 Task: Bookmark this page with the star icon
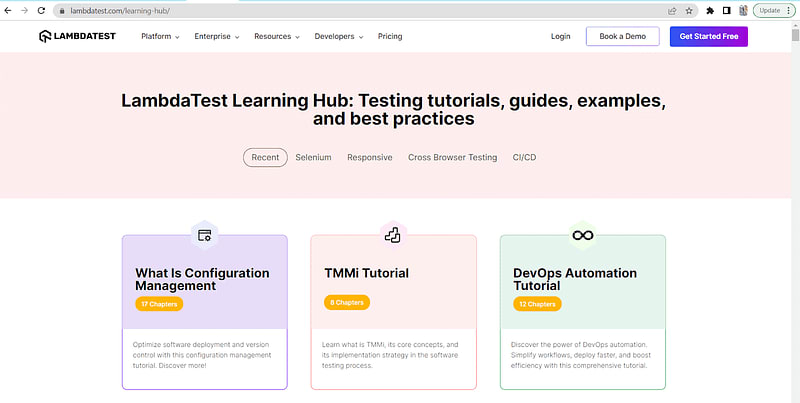tap(689, 11)
